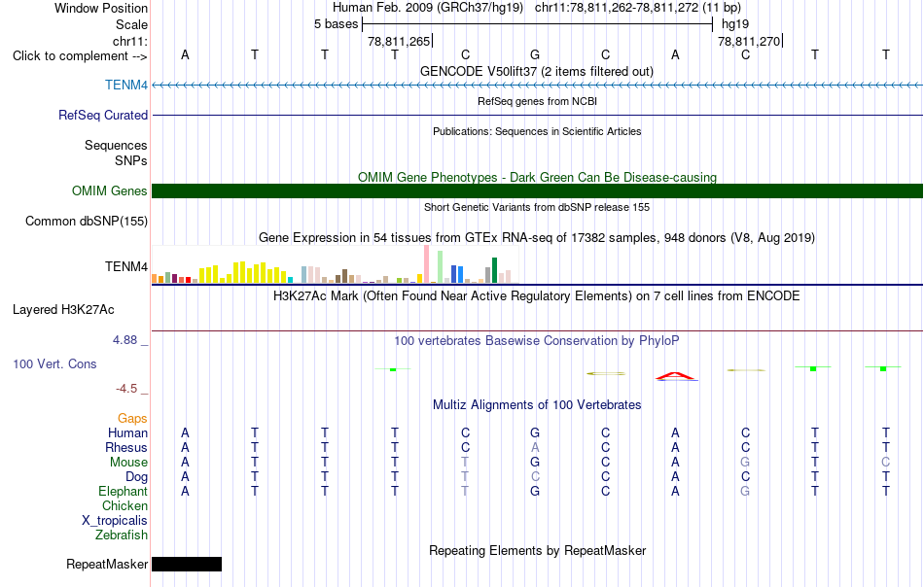
Task: Click the 78,811,265 coordinate marker
Action: point(399,41)
